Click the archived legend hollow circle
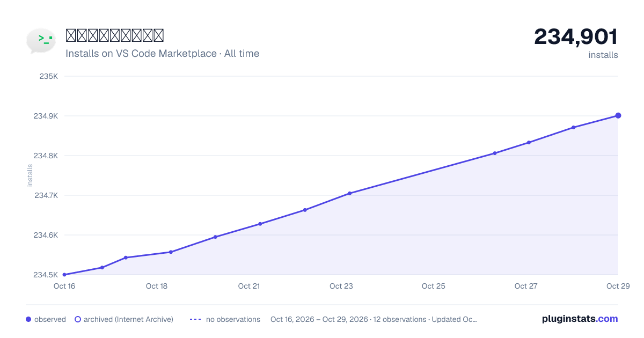The height and width of the screenshot is (338, 644). [x=78, y=319]
